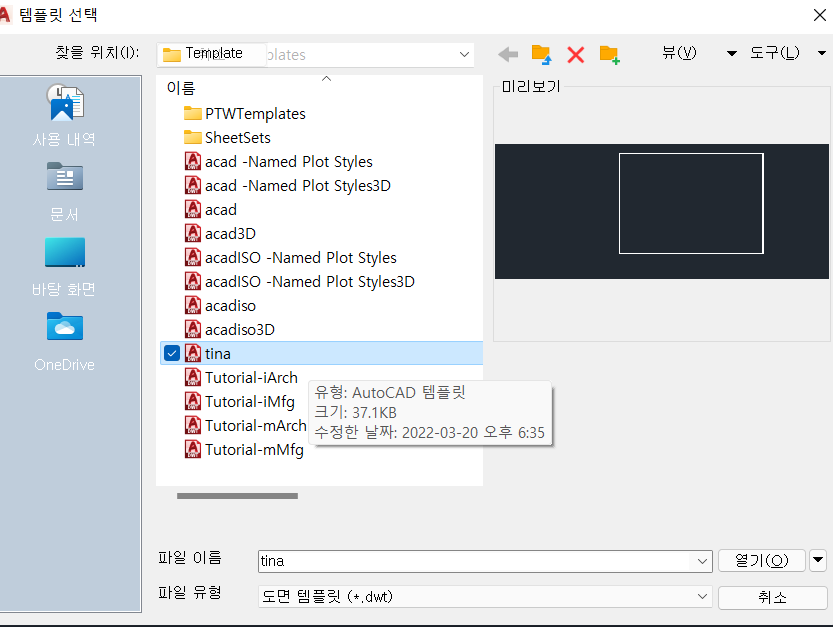Open the 뷰(V) dropdown arrow
The image size is (833, 627).
click(732, 53)
